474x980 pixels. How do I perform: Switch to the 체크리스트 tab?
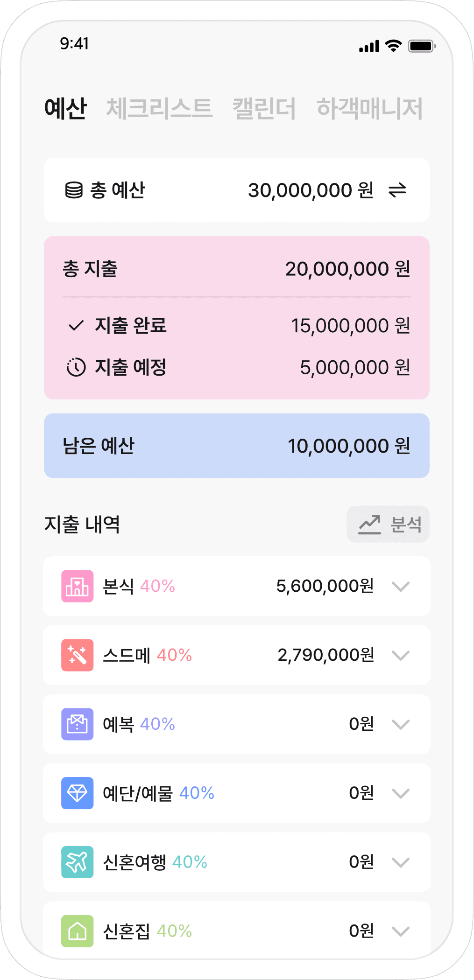click(159, 108)
